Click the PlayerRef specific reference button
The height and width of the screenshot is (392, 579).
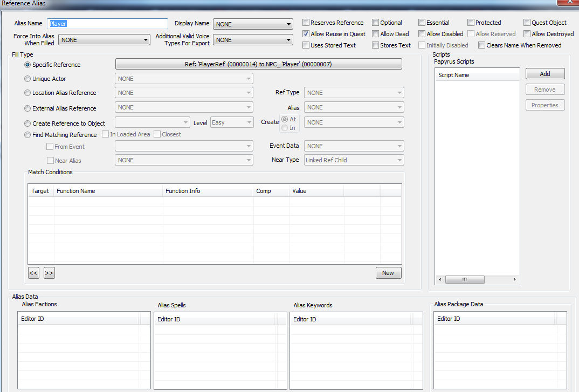(x=258, y=64)
